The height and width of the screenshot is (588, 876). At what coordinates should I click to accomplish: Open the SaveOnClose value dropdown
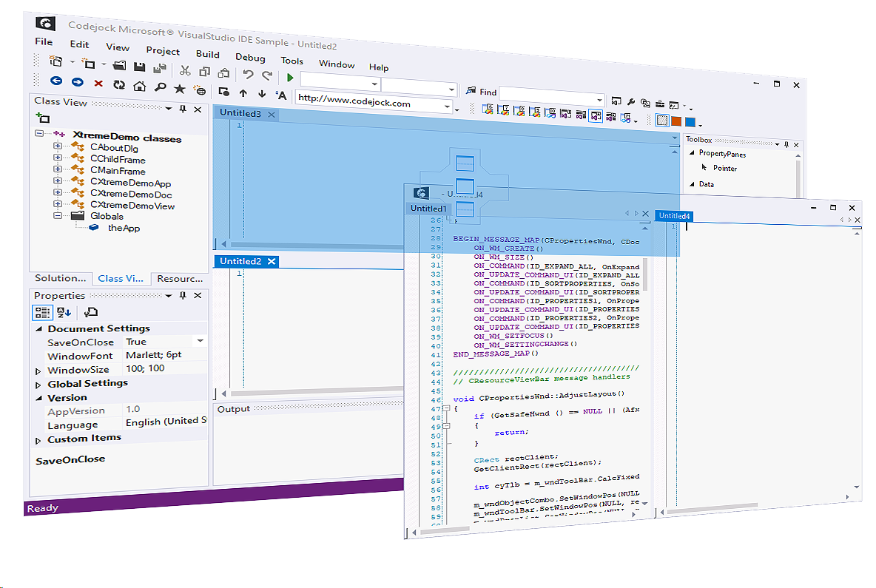tap(200, 341)
